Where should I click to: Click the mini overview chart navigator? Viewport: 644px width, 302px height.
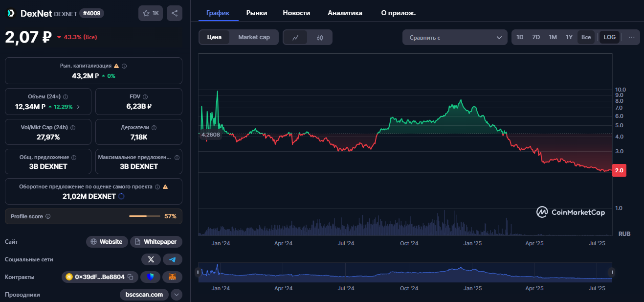click(x=405, y=272)
